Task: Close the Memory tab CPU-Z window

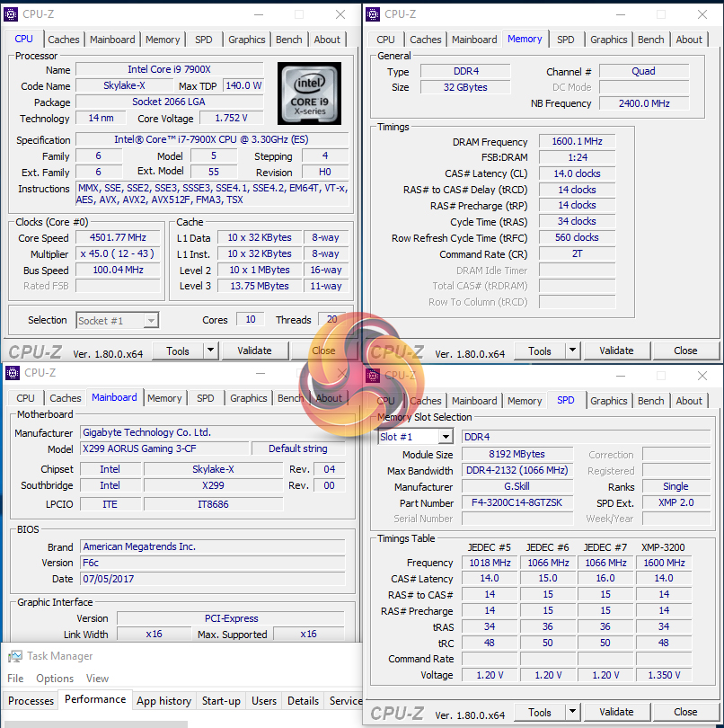Action: tap(702, 14)
